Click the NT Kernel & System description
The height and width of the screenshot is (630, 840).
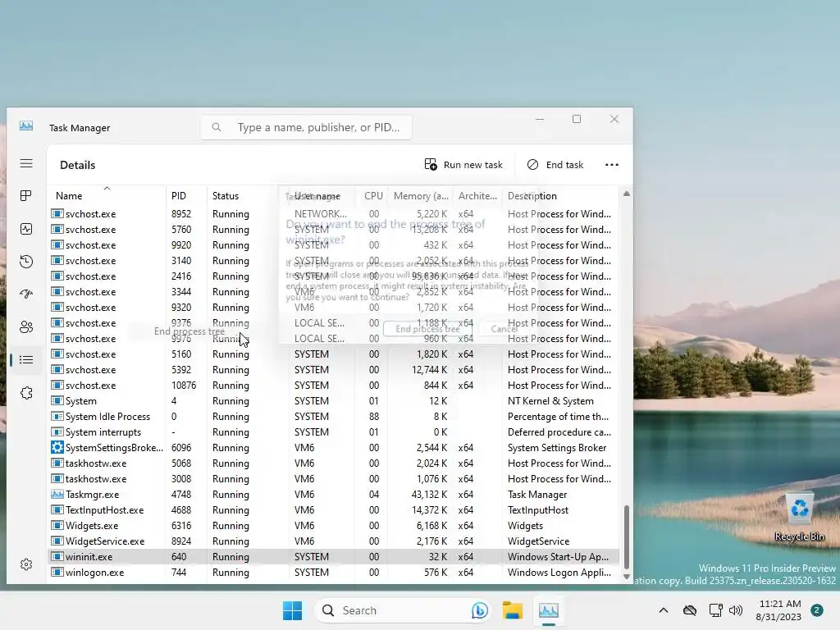pos(550,400)
